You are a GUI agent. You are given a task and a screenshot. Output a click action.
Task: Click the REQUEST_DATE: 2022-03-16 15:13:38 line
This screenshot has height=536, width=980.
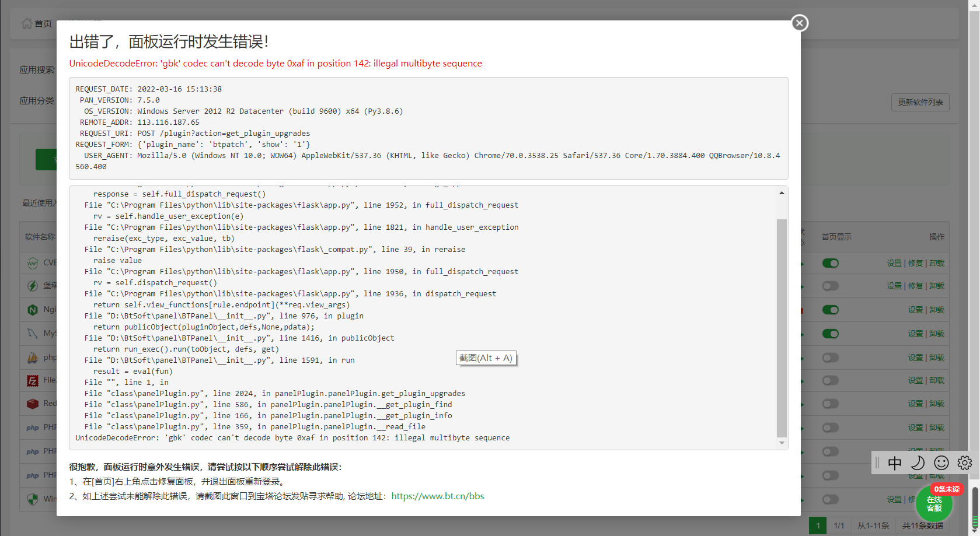[x=149, y=89]
